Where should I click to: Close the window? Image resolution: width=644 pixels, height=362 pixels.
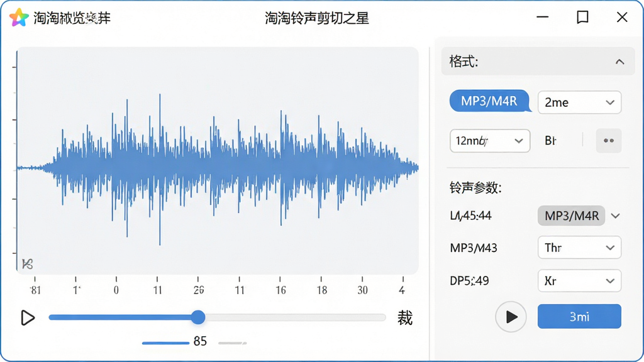622,17
